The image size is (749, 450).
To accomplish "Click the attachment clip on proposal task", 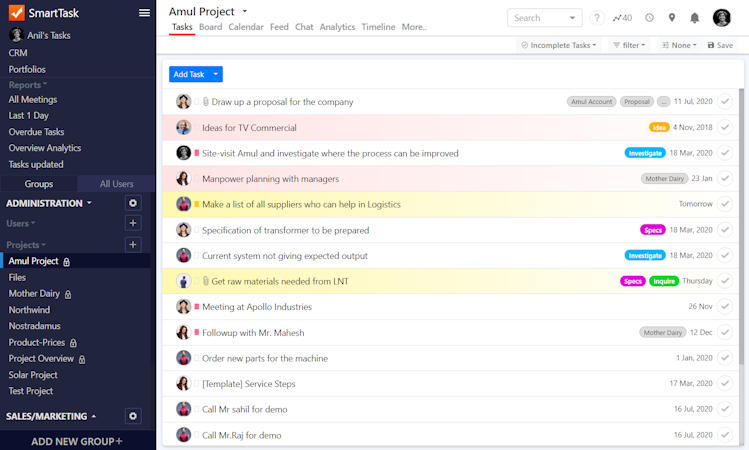I will 205,102.
